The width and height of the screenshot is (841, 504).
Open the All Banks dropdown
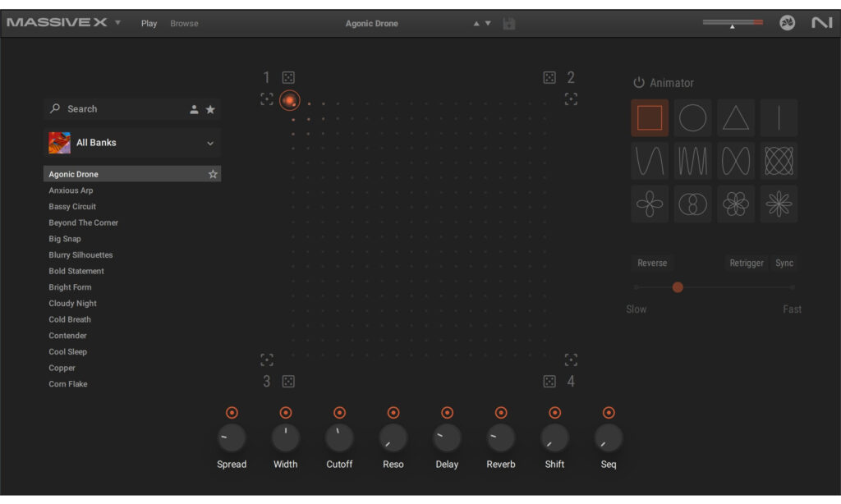pos(131,142)
